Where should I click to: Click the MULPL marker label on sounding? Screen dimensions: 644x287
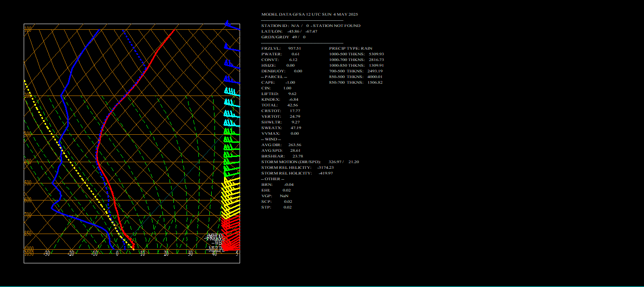[216, 249]
